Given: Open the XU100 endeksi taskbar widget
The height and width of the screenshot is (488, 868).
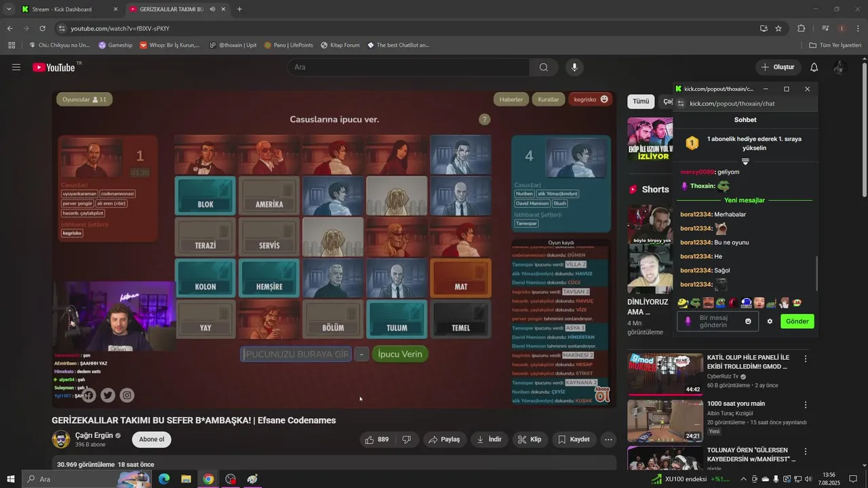Looking at the screenshot, I should 691,479.
